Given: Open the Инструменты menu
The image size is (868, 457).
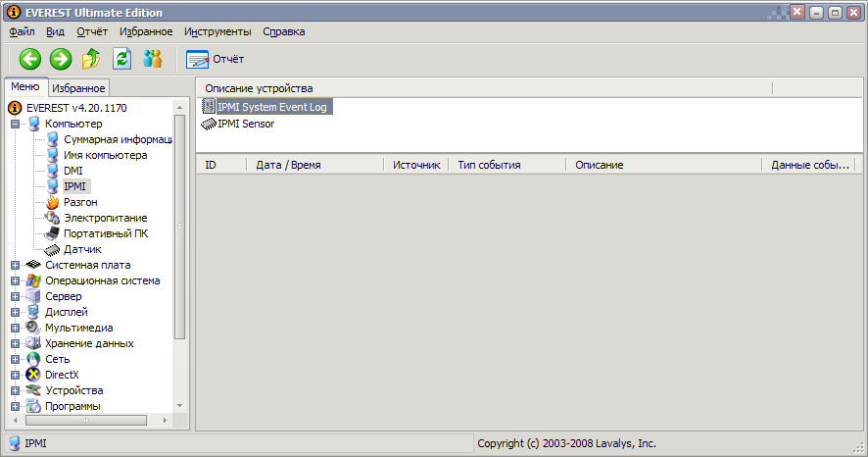Looking at the screenshot, I should pos(217,31).
